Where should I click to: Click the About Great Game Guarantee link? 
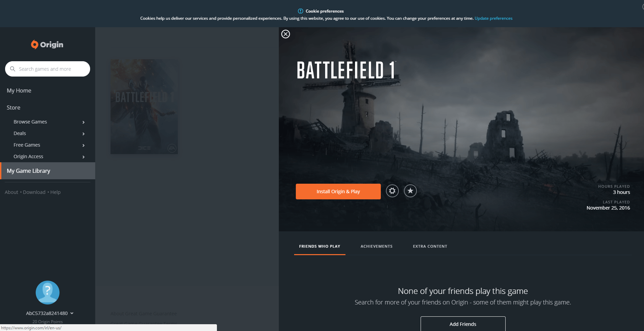[143, 314]
